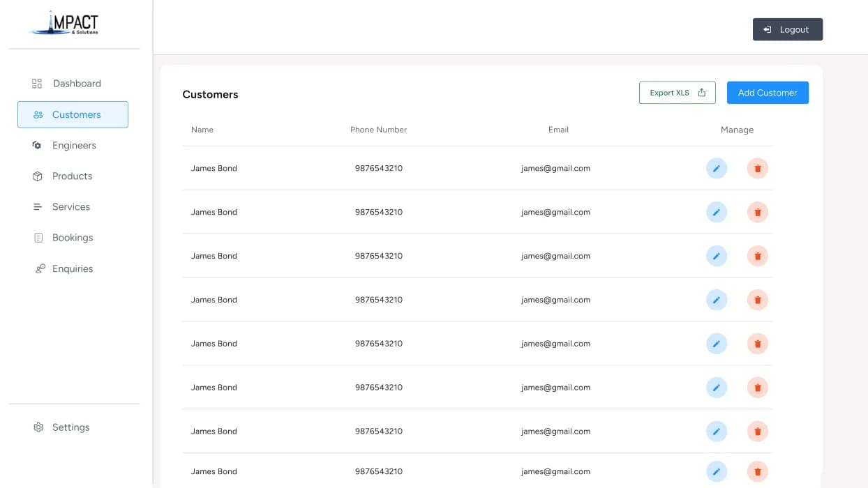Viewport: 868px width, 488px height.
Task: Delete the last visible customer row
Action: point(758,472)
